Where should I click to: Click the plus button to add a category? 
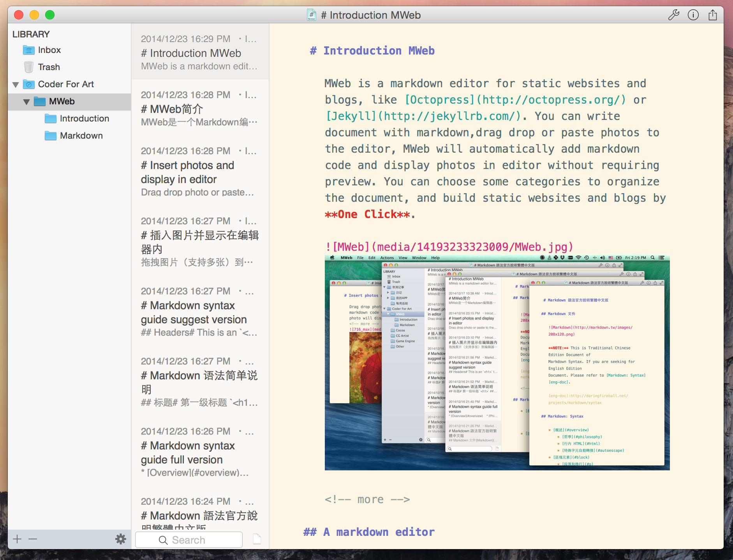pos(17,539)
